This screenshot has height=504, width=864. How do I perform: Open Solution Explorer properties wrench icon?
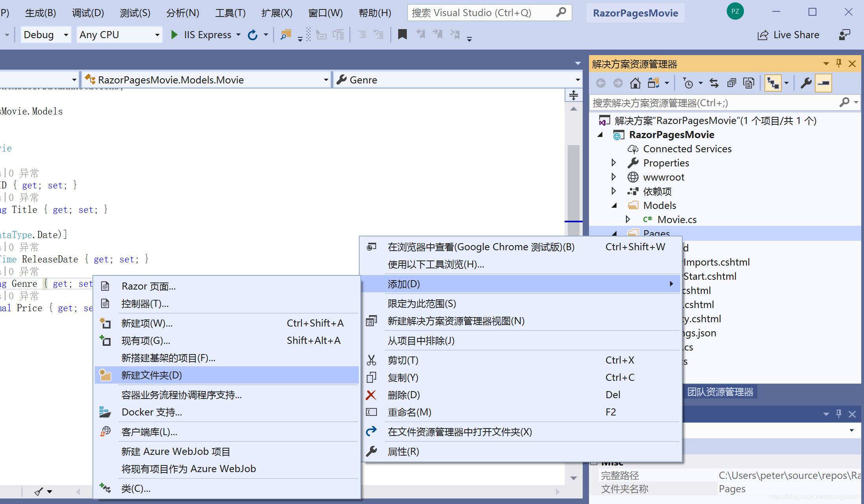click(x=806, y=83)
